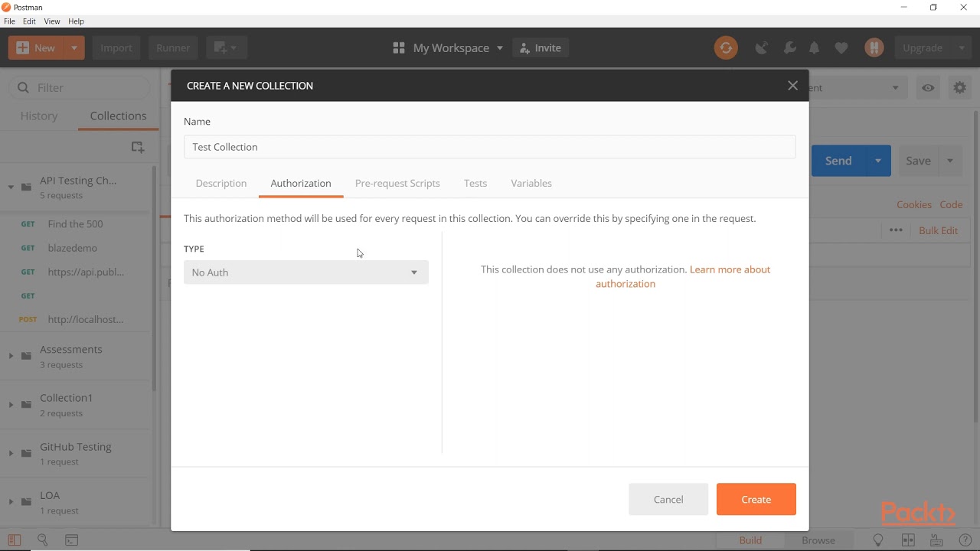This screenshot has height=551, width=980.
Task: Click the Send button
Action: pos(838,161)
